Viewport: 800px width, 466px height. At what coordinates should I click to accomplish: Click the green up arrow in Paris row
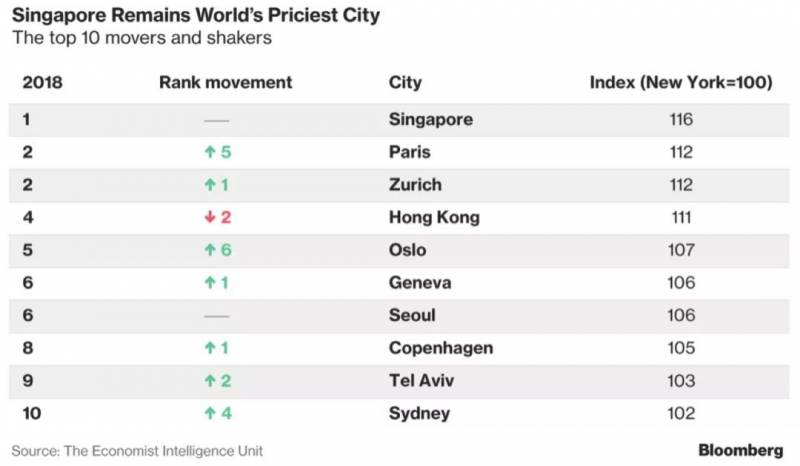pos(210,152)
